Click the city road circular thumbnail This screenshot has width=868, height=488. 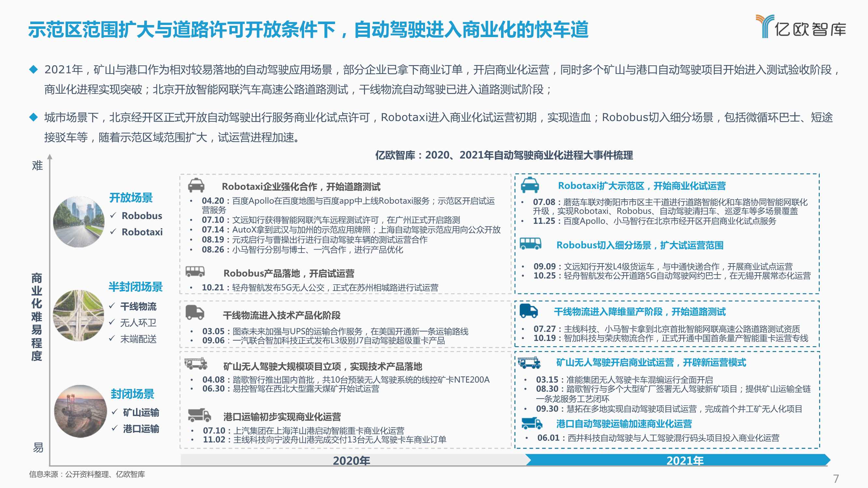pos(79,222)
